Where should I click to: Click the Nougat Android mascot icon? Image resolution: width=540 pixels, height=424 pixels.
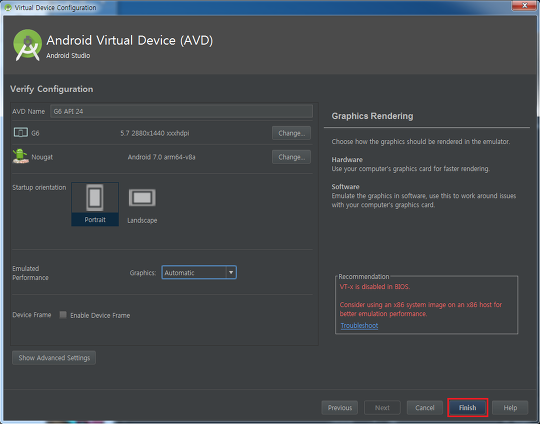click(x=20, y=156)
